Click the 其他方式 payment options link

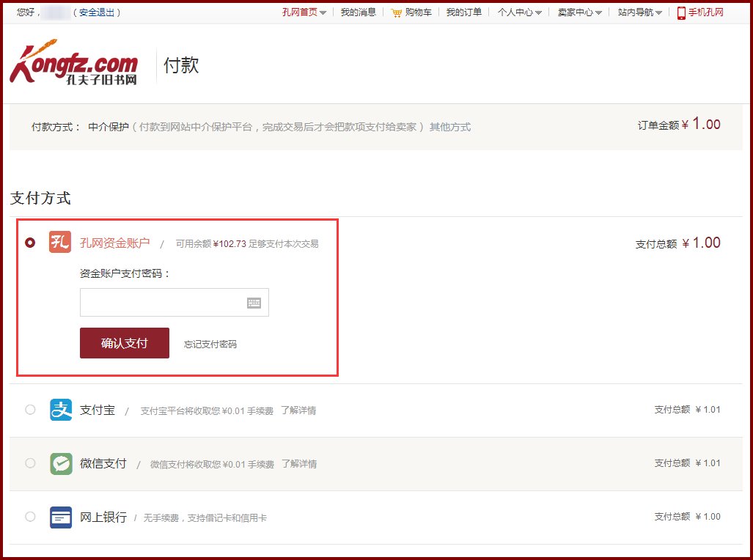(450, 126)
